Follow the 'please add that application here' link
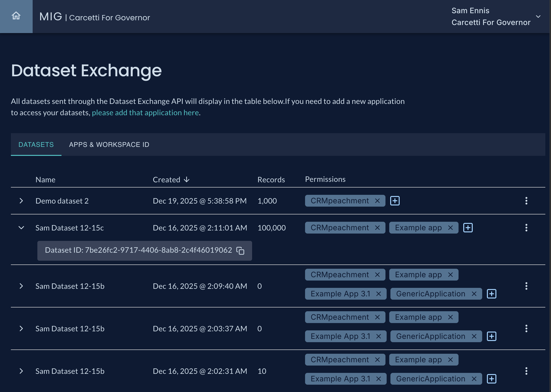This screenshot has height=392, width=551. pyautogui.click(x=145, y=113)
